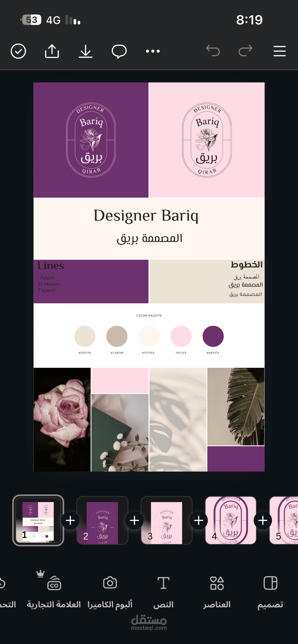Viewport: 298px width, 644px height.
Task: Select page 3 pink logo thumbnail
Action: click(167, 521)
